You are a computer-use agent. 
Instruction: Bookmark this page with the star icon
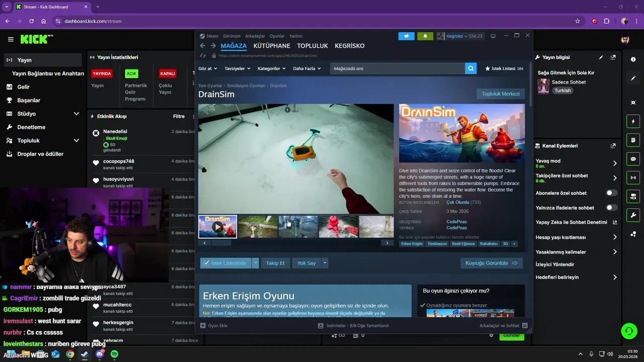(578, 21)
